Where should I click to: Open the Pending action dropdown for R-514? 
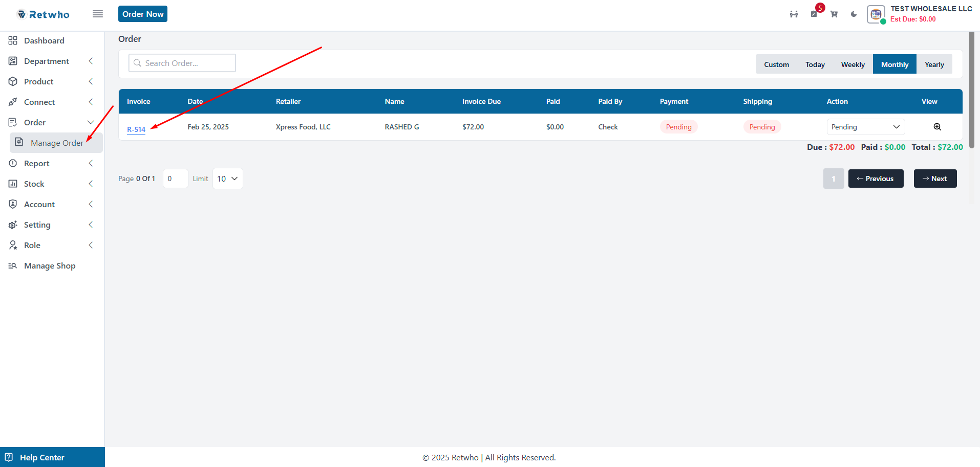pos(865,127)
